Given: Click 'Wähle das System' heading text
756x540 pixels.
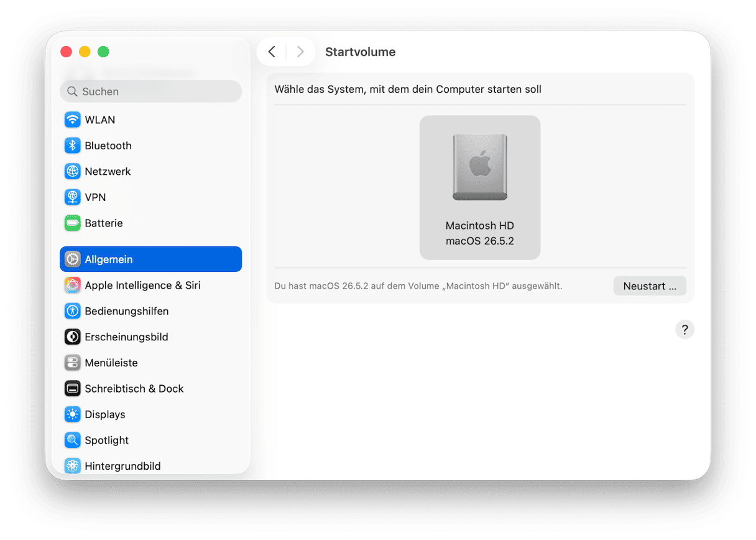Looking at the screenshot, I should [x=408, y=89].
